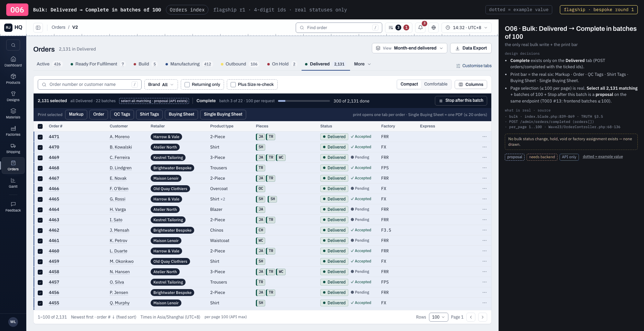Open row actions for order 4462
This screenshot has width=644, height=331.
pos(484,230)
